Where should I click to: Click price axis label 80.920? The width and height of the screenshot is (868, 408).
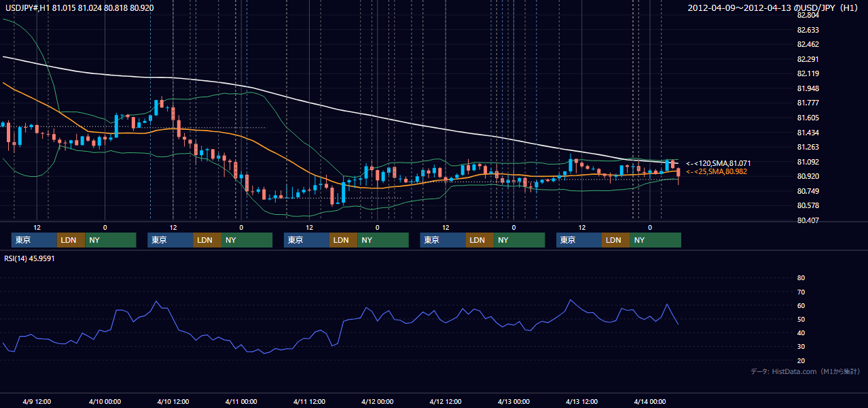808,176
